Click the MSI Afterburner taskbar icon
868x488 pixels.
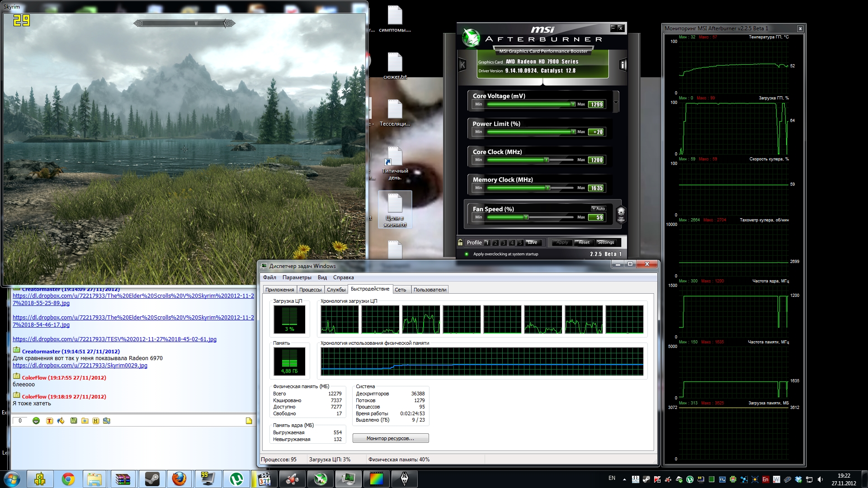[320, 479]
